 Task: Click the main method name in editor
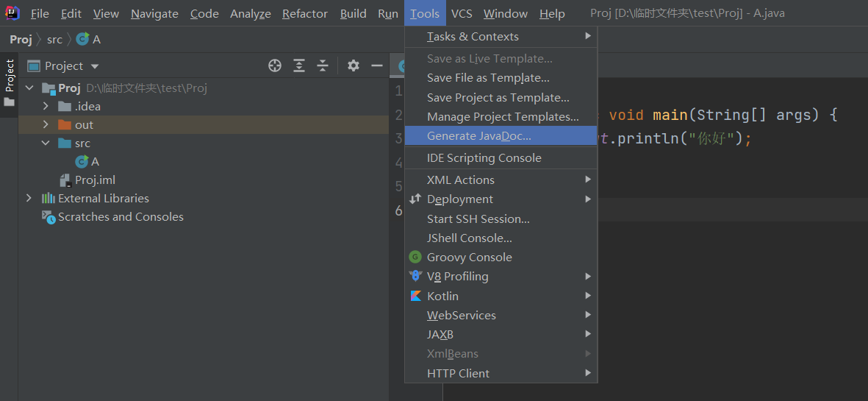pyautogui.click(x=670, y=115)
